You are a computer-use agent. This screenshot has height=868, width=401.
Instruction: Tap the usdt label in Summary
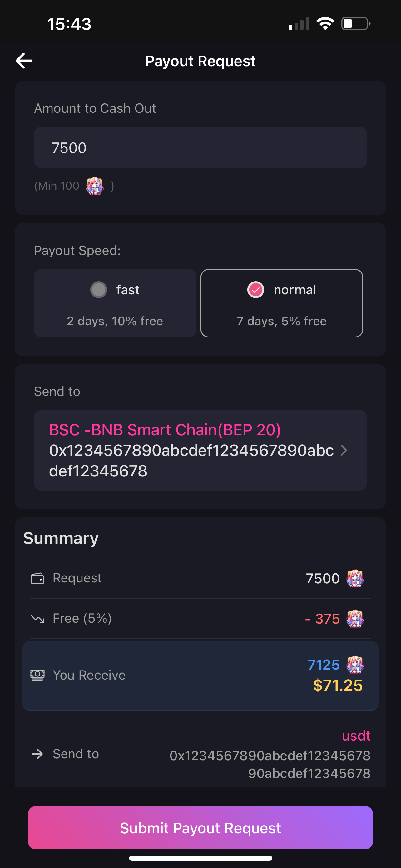(356, 736)
